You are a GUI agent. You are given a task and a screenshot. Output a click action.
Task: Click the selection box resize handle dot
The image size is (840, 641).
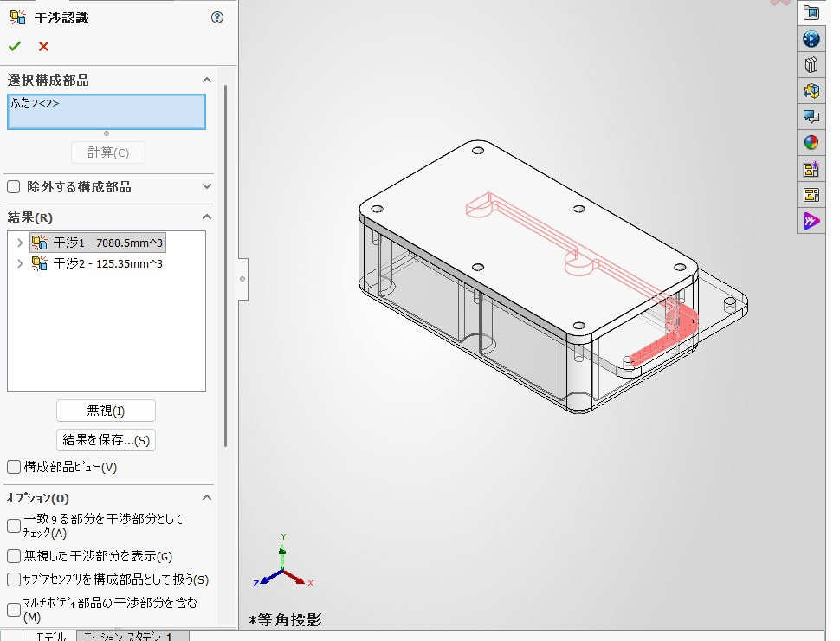(x=107, y=133)
